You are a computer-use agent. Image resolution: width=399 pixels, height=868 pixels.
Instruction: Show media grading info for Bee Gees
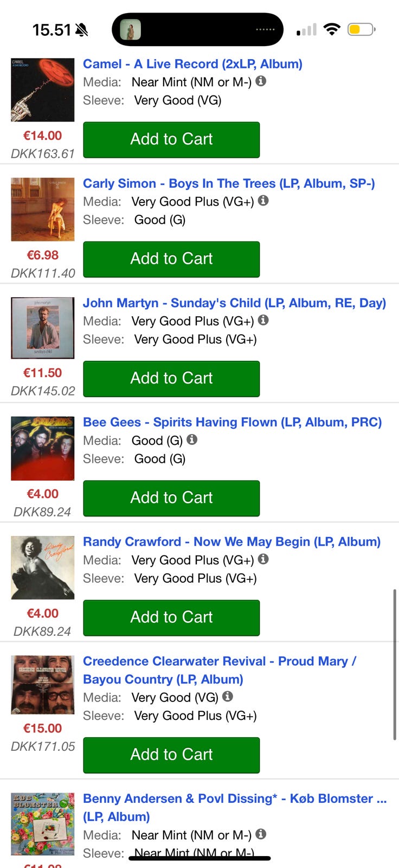pyautogui.click(x=192, y=439)
